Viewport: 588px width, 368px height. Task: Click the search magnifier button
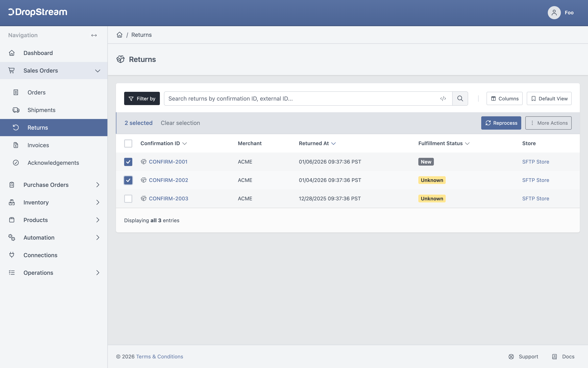[x=460, y=99]
